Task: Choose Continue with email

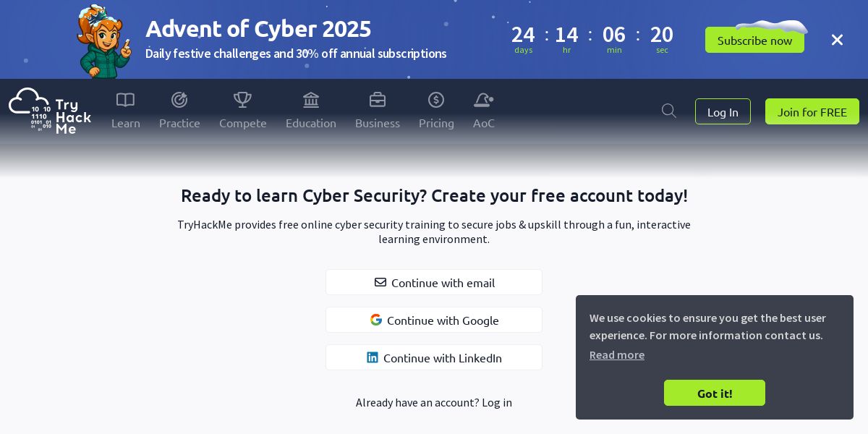Action: (x=434, y=282)
